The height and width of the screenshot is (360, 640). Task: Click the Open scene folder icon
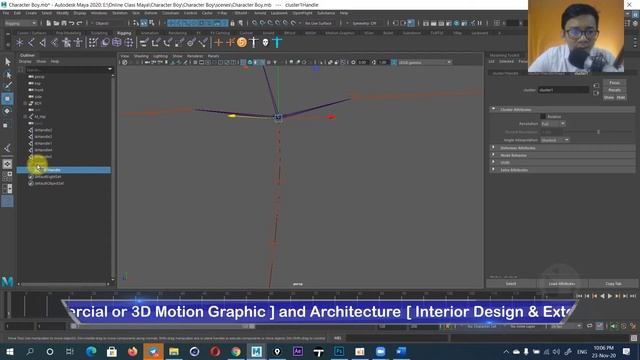[x=56, y=23]
